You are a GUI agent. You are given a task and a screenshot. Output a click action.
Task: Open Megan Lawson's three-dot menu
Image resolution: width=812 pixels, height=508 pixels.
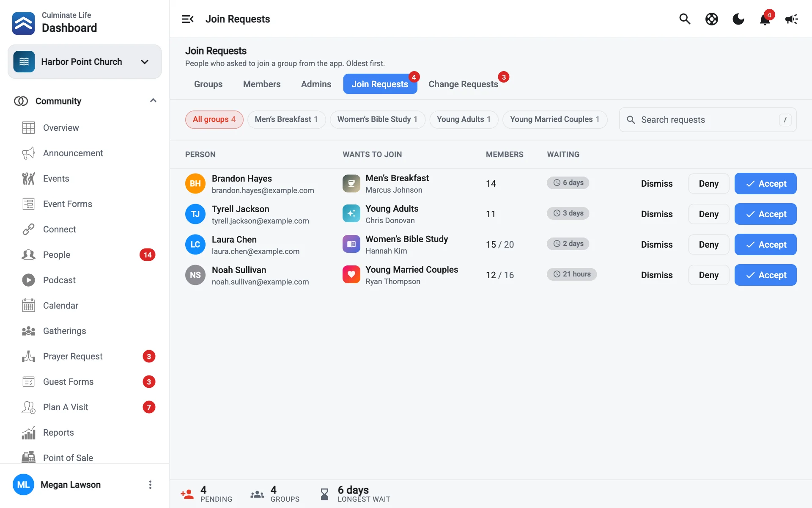pos(150,485)
